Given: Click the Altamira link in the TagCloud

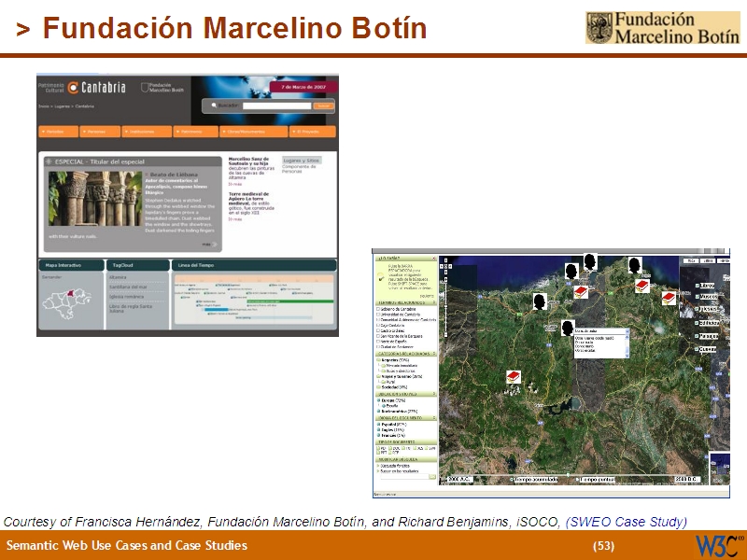Looking at the screenshot, I should [x=119, y=276].
